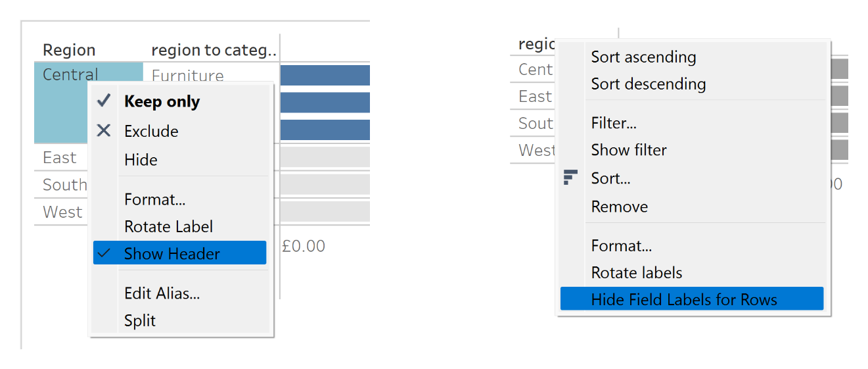Image resolution: width=868 pixels, height=369 pixels.
Task: Select the East row header in left table
Action: click(x=60, y=158)
